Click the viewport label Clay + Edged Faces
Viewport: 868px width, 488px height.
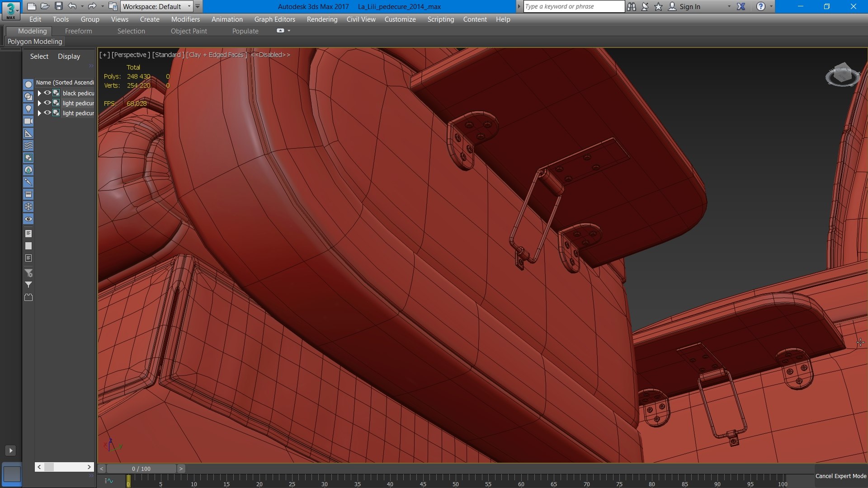pos(217,55)
